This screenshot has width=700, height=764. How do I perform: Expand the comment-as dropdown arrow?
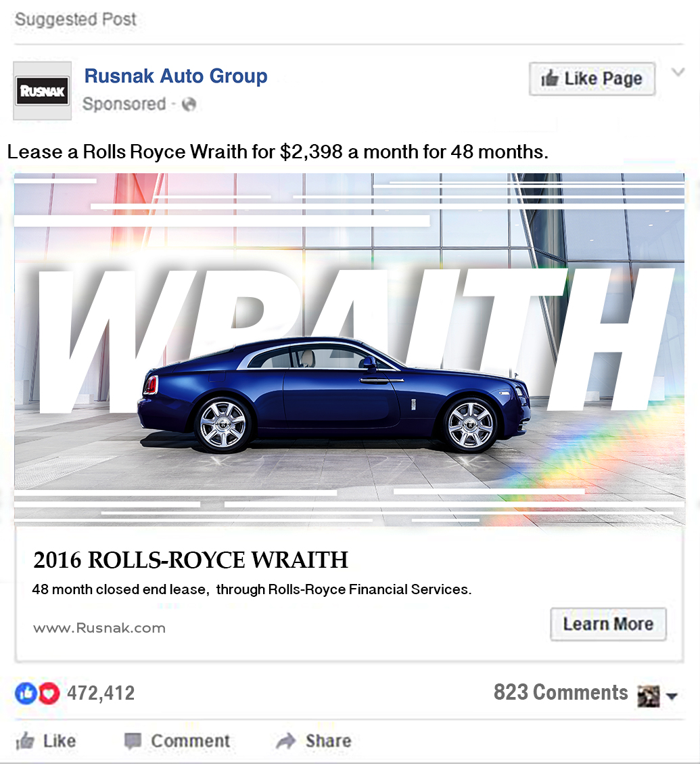coord(672,696)
